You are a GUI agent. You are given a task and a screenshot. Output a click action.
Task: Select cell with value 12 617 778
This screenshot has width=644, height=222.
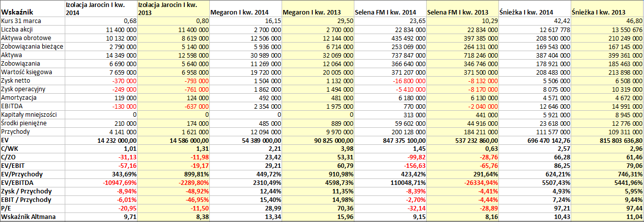[x=534, y=30]
